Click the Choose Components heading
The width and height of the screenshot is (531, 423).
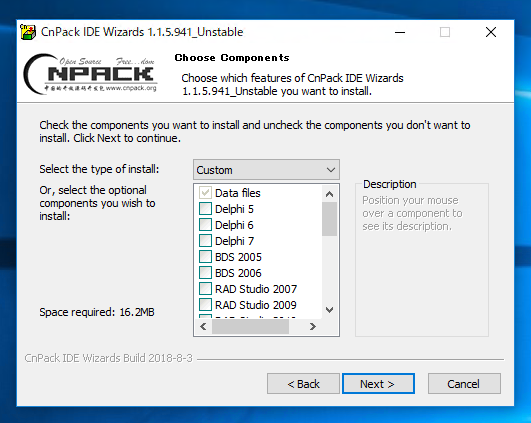pos(232,58)
